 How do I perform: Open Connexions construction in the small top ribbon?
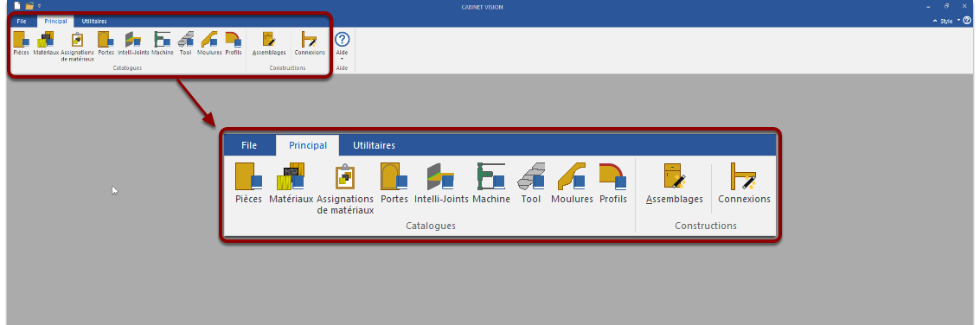click(x=310, y=44)
